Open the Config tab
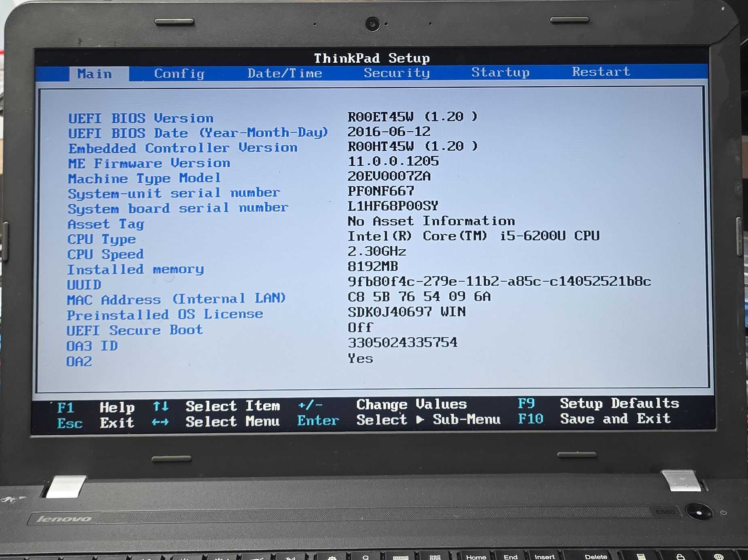This screenshot has width=748, height=560. (x=179, y=73)
